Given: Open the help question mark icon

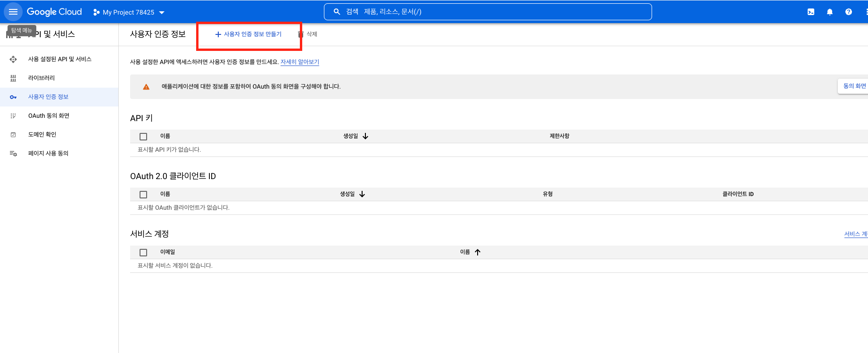Looking at the screenshot, I should [848, 12].
